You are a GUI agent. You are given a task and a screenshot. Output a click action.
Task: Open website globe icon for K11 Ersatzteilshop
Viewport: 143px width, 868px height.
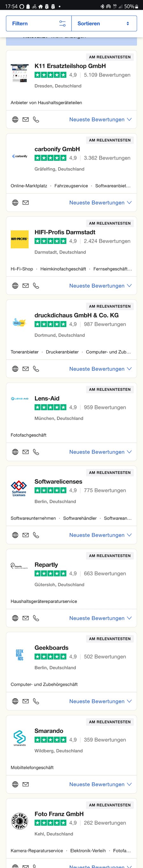pyautogui.click(x=15, y=119)
